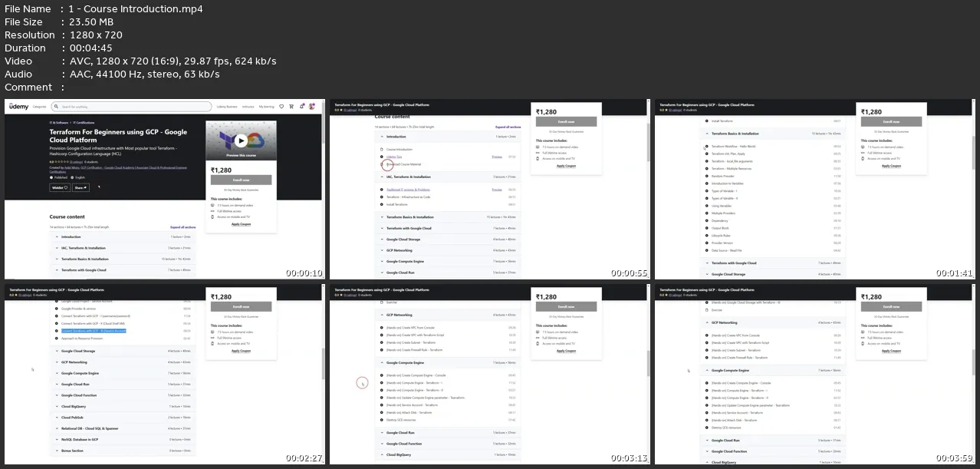Play the course preview video in 00:00:10 frame

(241, 141)
